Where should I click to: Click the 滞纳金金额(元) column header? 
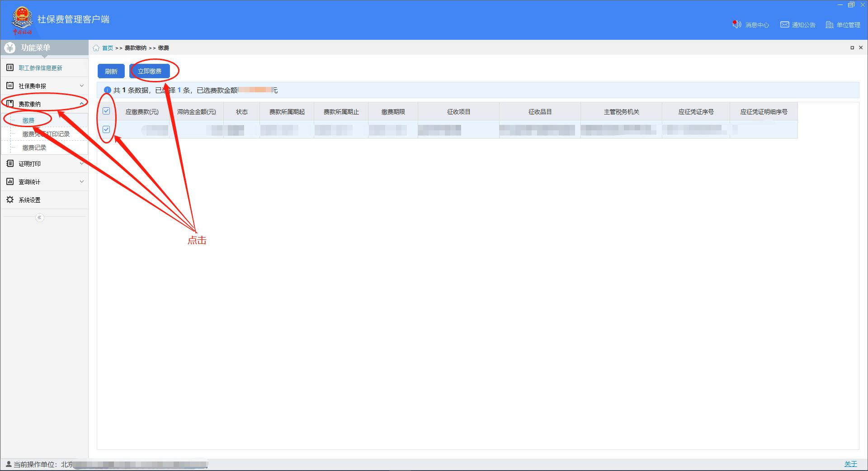(197, 112)
